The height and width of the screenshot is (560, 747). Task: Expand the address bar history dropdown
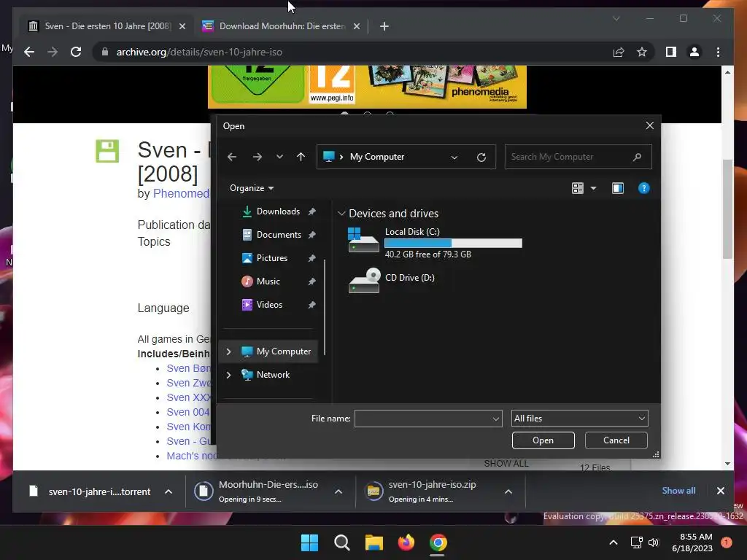click(x=454, y=157)
